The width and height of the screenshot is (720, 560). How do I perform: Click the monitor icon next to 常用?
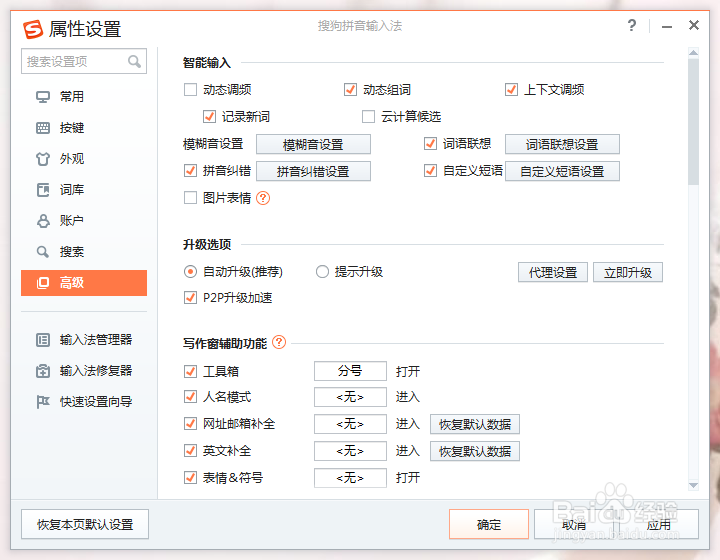(43, 97)
